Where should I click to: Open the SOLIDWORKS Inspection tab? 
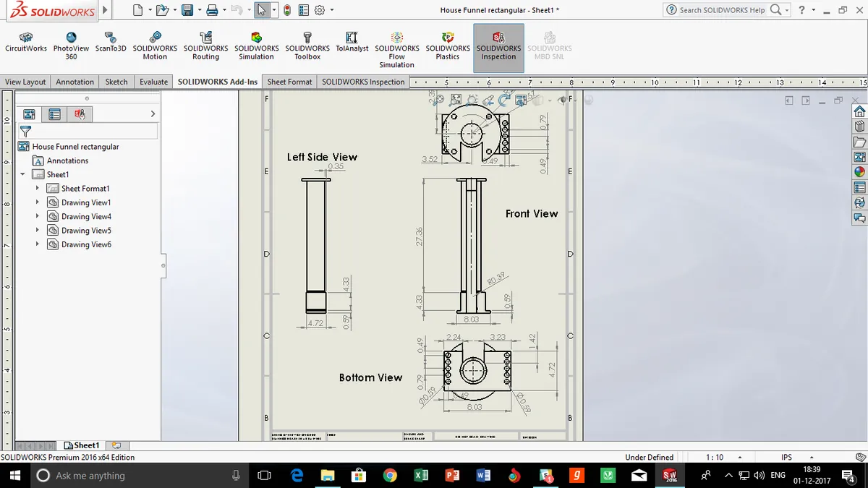363,82
